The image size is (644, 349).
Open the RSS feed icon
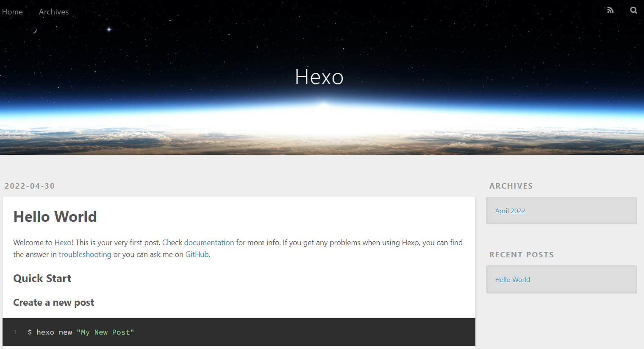point(610,10)
